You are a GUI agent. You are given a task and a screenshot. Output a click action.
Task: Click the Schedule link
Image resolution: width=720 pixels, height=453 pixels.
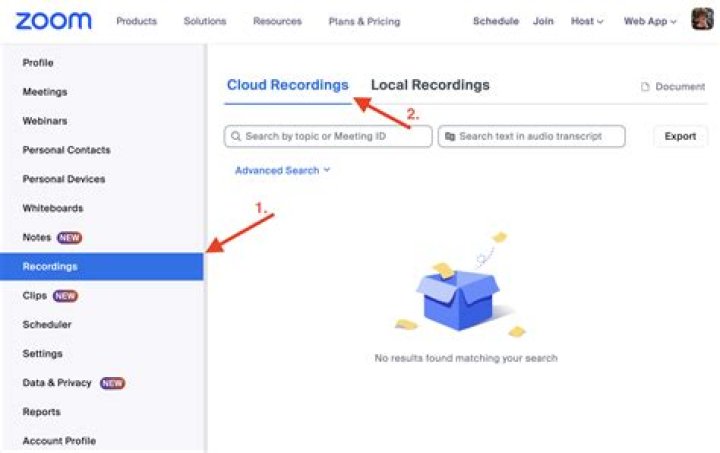(x=495, y=21)
